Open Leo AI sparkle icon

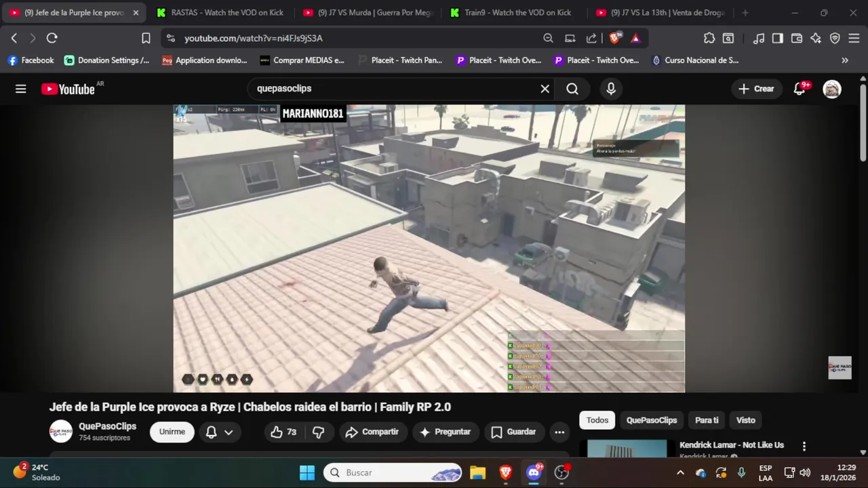pyautogui.click(x=816, y=39)
